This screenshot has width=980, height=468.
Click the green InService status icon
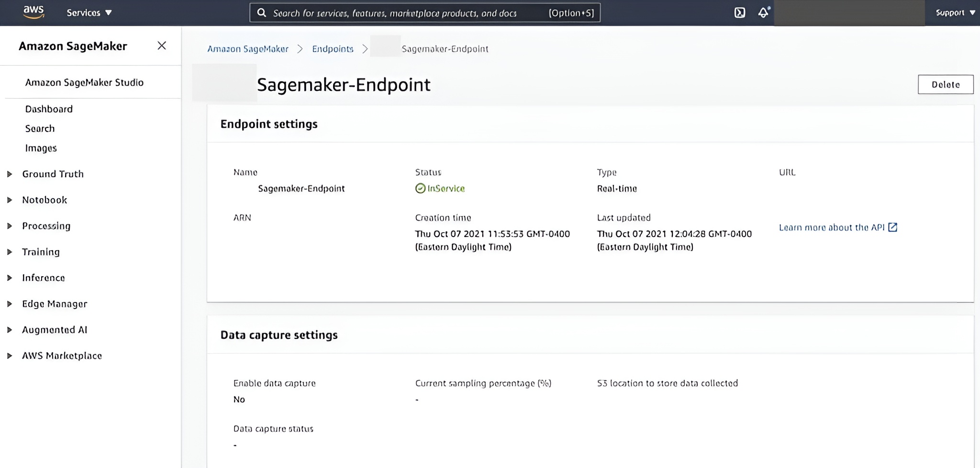[x=421, y=189]
